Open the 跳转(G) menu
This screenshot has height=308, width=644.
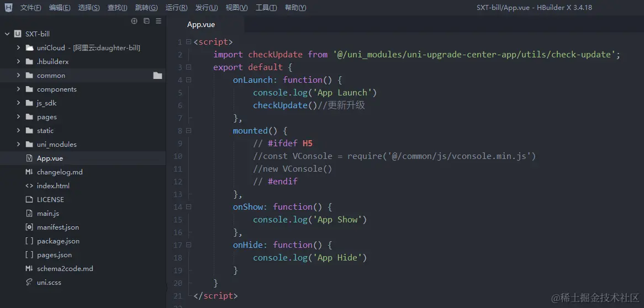(146, 7)
